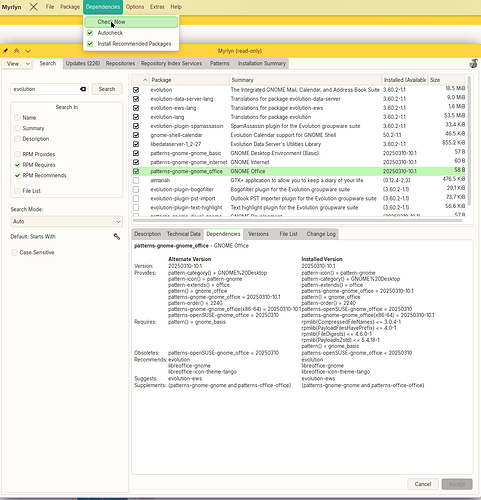Open the Search Mode Auto dropdown
The image size is (481, 500).
point(67,222)
